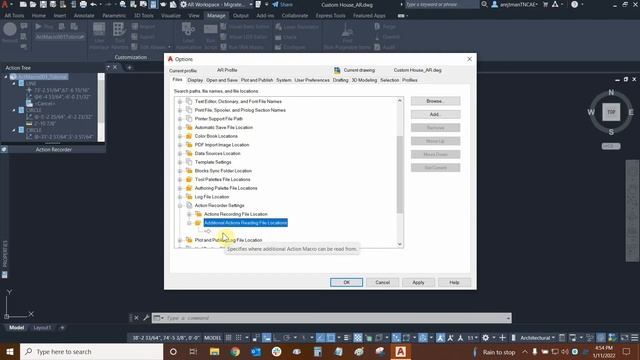Screen dimensions: 640x360
Task: Expand Text Editor, Dictionary, and Font File Names
Action: pos(180,102)
